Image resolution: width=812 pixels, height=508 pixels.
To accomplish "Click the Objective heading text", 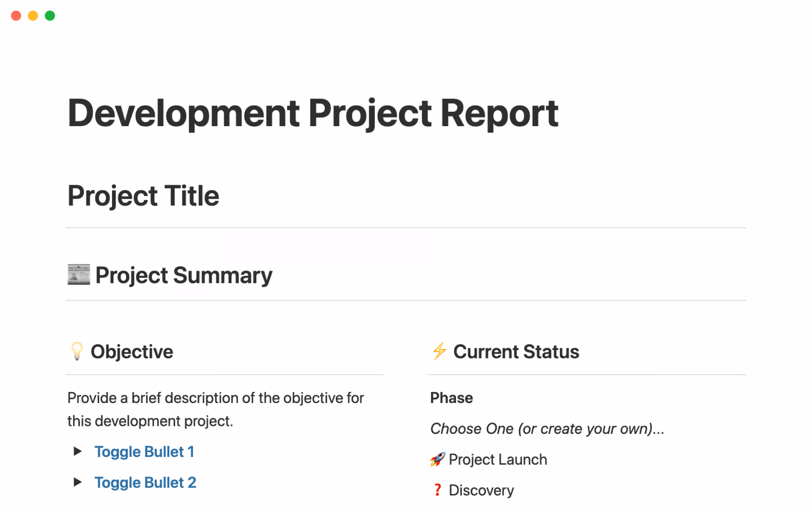I will coord(132,352).
